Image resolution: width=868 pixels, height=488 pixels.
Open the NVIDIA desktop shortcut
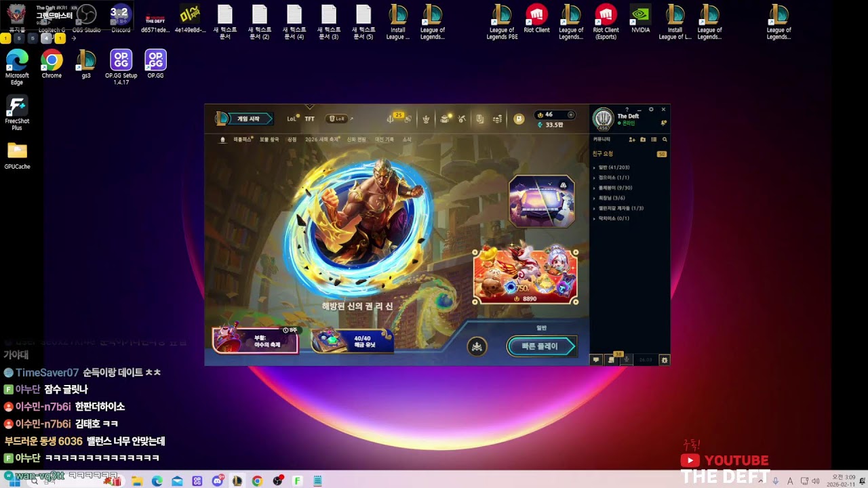(x=640, y=19)
